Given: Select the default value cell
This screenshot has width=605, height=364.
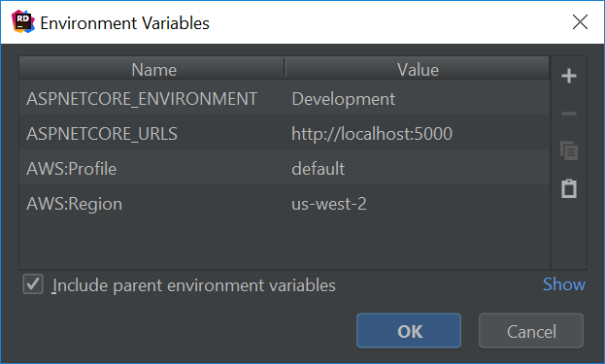Looking at the screenshot, I should click(418, 168).
